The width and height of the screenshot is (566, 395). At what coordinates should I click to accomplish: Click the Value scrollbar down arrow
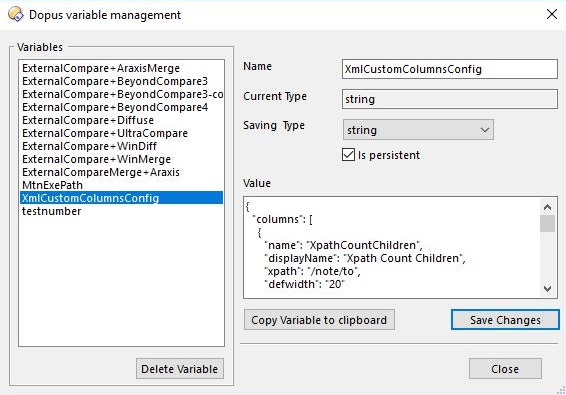[547, 288]
